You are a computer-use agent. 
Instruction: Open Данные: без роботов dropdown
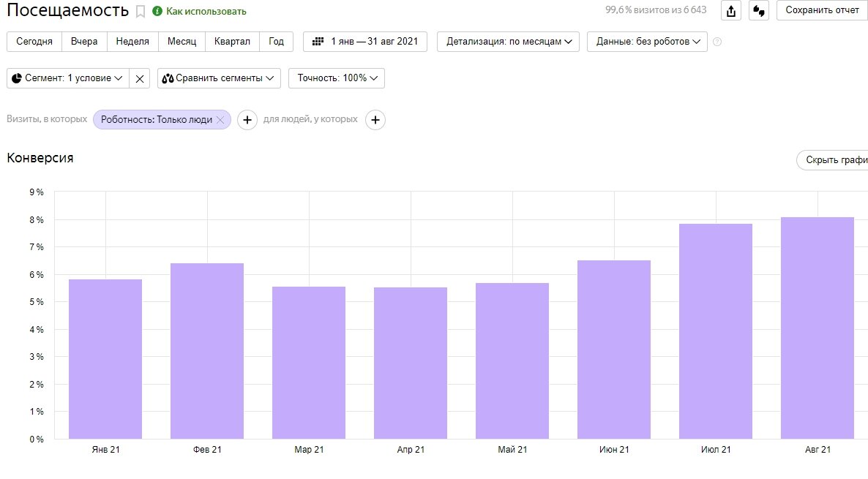pos(647,42)
